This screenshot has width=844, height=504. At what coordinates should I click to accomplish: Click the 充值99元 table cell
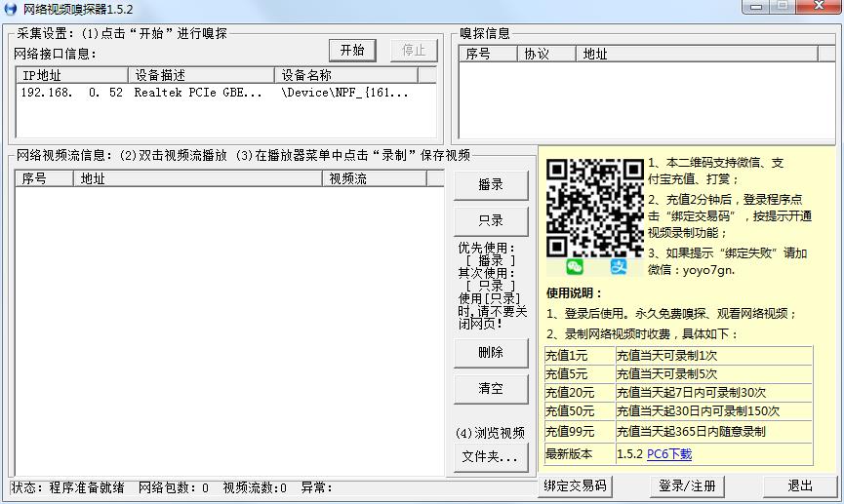580,432
